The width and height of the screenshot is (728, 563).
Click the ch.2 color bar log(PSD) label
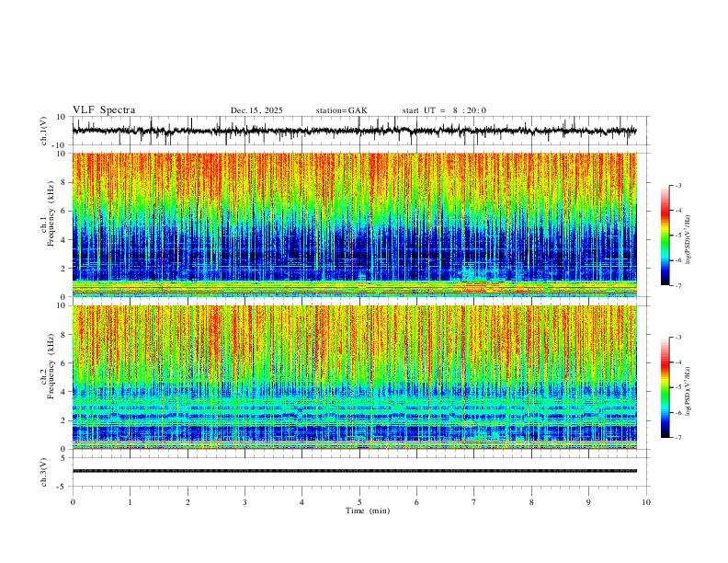[x=688, y=391]
